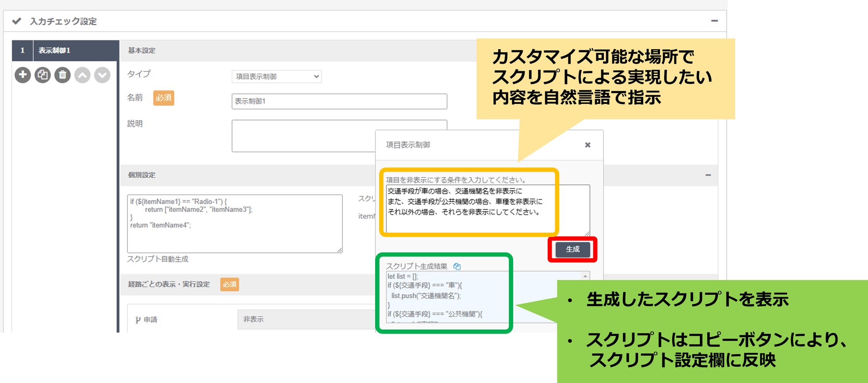
Task: Open the タイプ dropdown 項目表示制御
Action: (x=277, y=77)
